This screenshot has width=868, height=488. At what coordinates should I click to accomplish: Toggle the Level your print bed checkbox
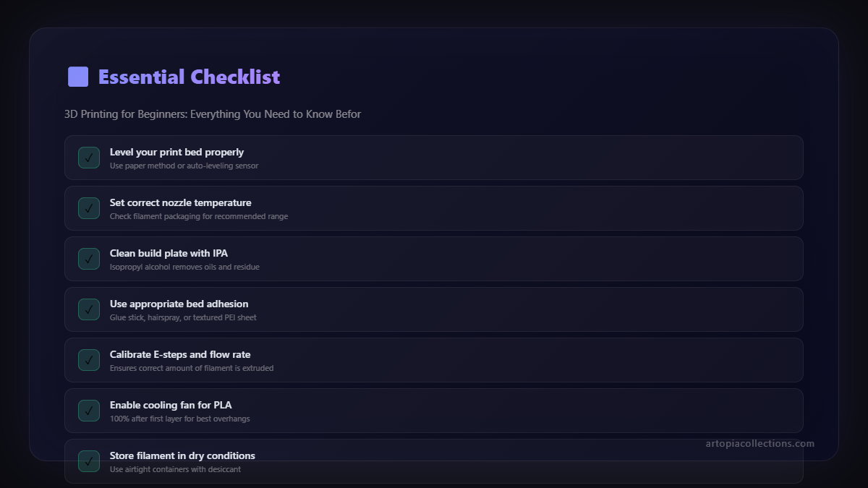click(89, 158)
